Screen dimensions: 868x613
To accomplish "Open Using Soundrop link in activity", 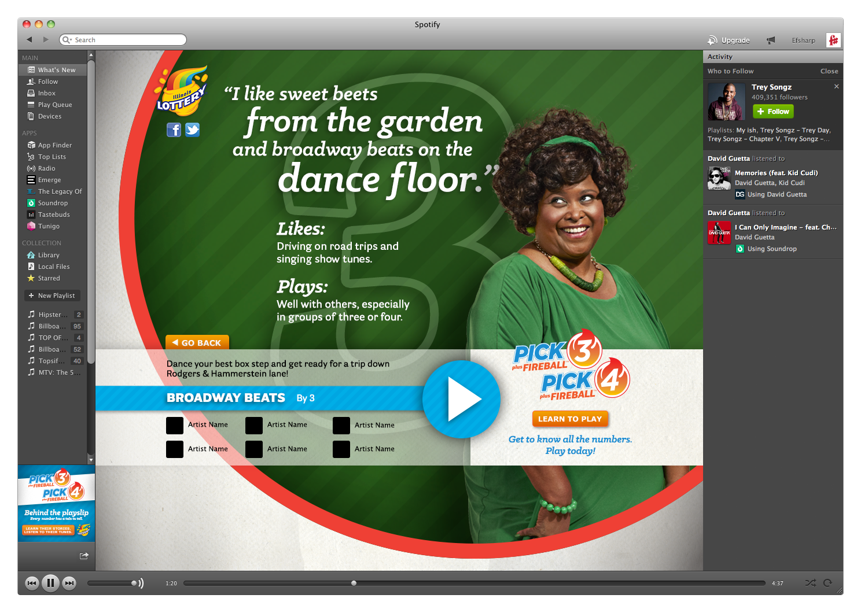I will 772,249.
